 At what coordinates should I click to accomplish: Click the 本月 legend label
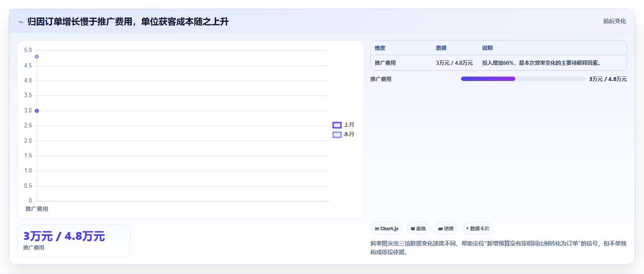click(349, 135)
